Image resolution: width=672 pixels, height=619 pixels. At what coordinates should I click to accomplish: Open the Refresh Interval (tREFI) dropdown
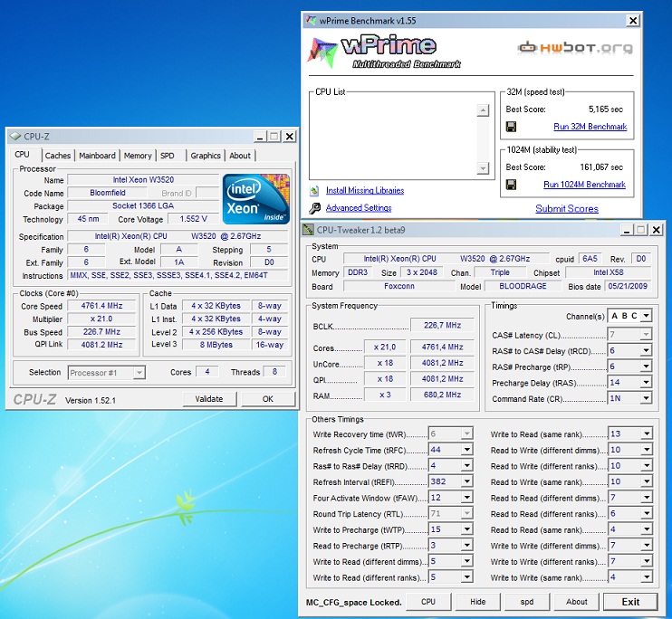coord(466,481)
